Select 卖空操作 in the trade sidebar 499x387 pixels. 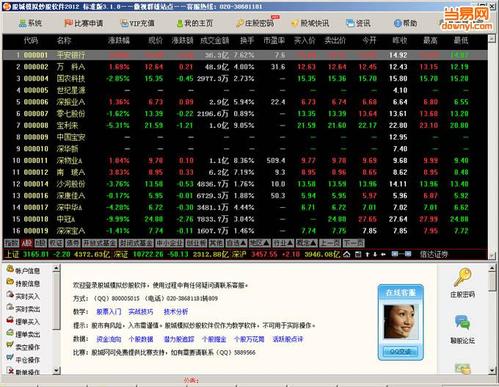[23, 347]
